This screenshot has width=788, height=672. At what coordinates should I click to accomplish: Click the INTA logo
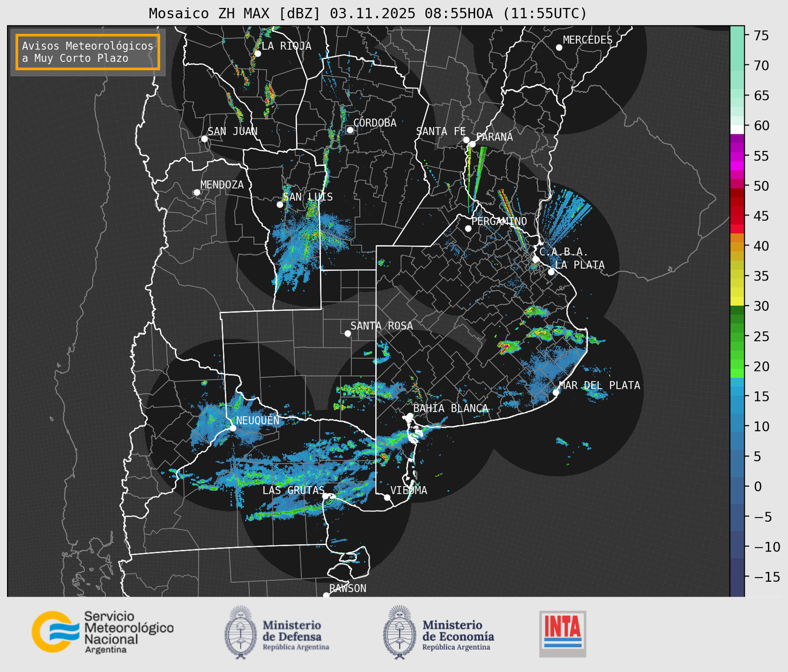pos(562,634)
